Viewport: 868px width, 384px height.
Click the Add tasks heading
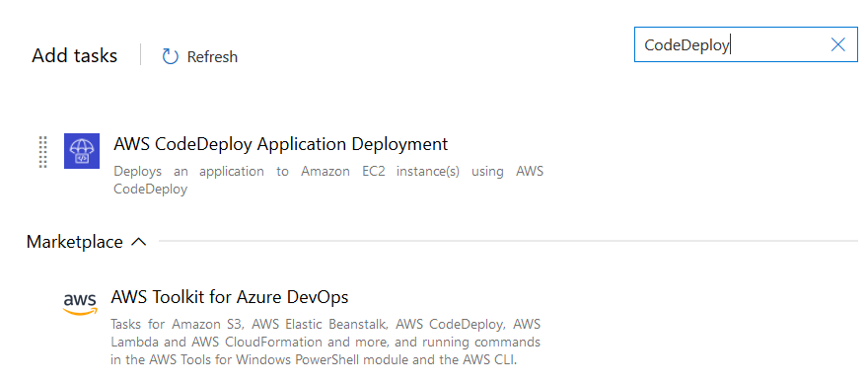75,56
